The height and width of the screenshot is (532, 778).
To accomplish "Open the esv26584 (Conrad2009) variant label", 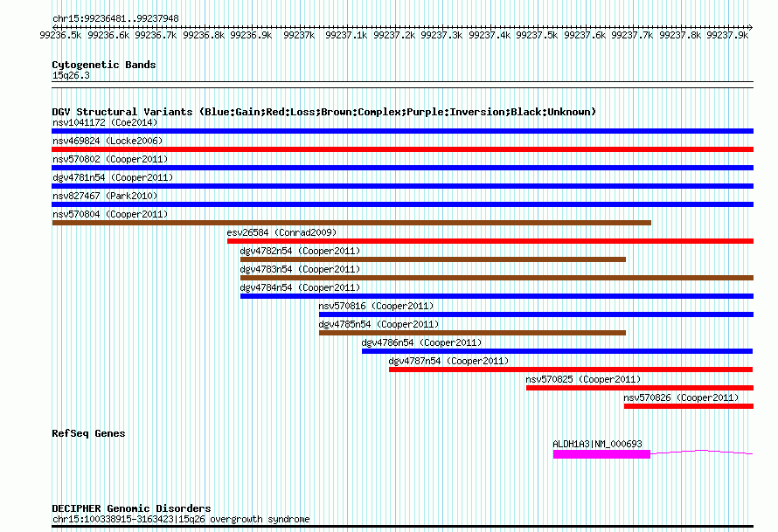I will [281, 232].
